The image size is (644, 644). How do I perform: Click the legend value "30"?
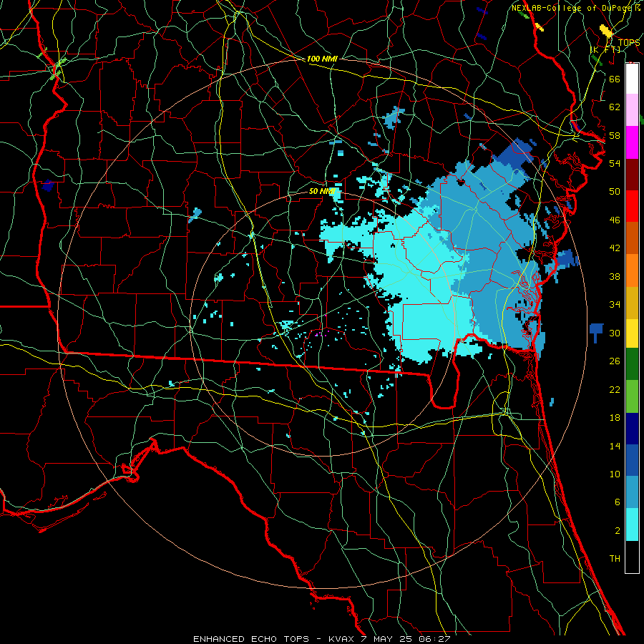[x=615, y=333]
